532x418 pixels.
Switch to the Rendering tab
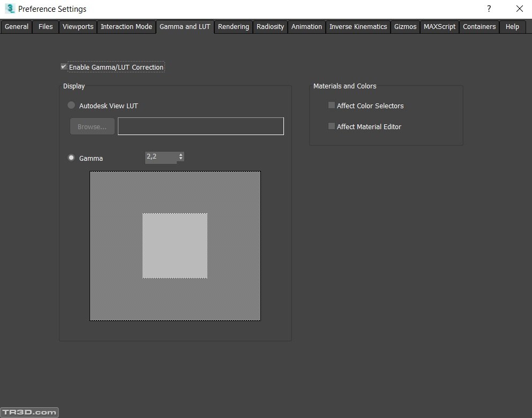[233, 27]
